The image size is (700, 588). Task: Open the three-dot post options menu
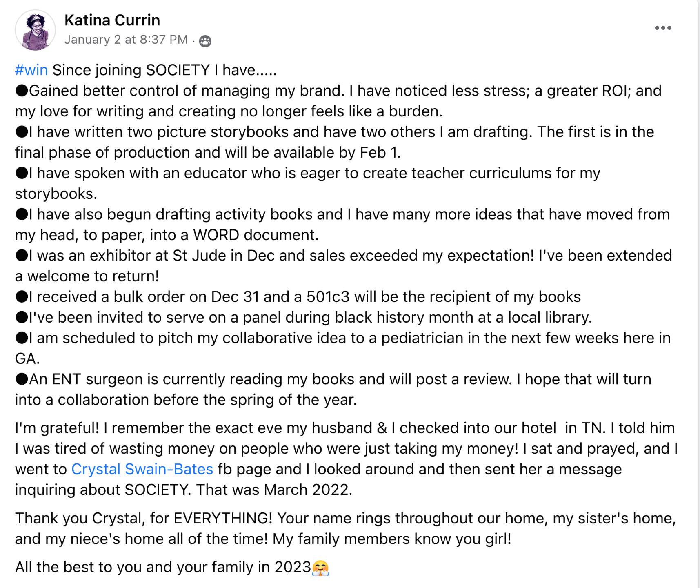663,28
